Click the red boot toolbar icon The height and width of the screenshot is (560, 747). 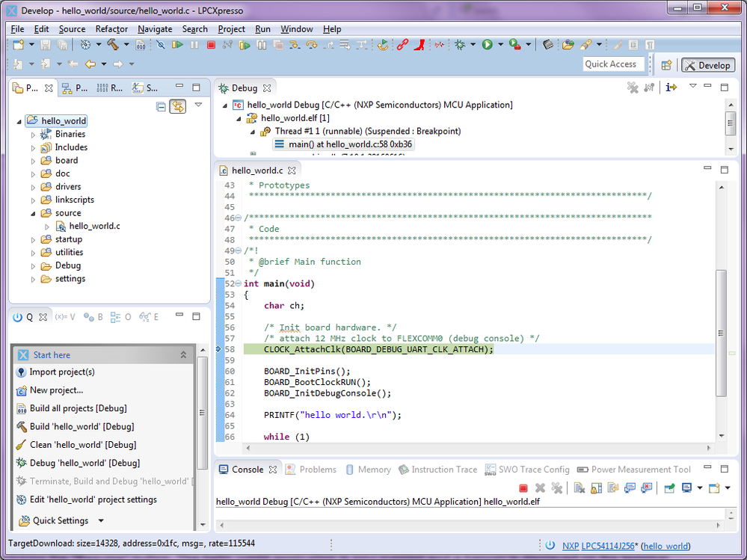tap(419, 45)
